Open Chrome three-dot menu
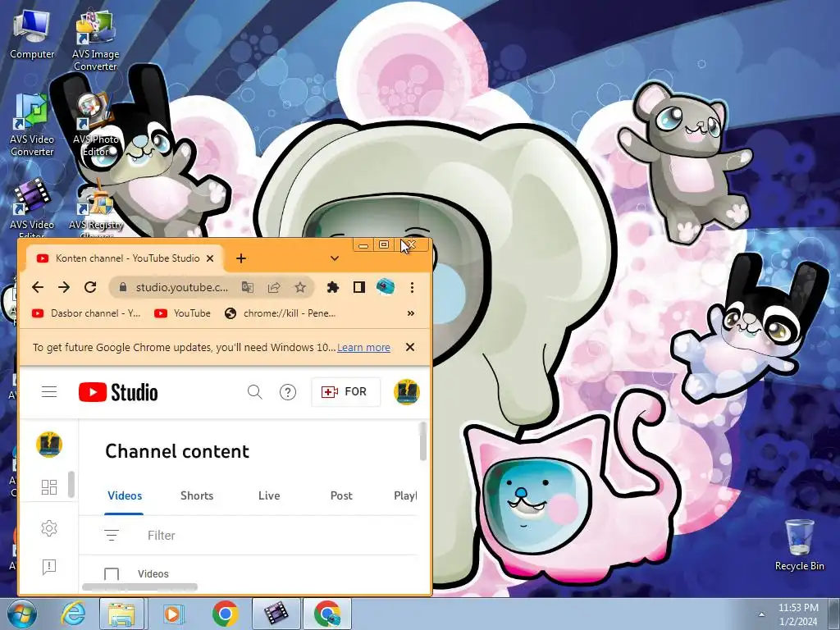This screenshot has width=840, height=630. (x=412, y=287)
